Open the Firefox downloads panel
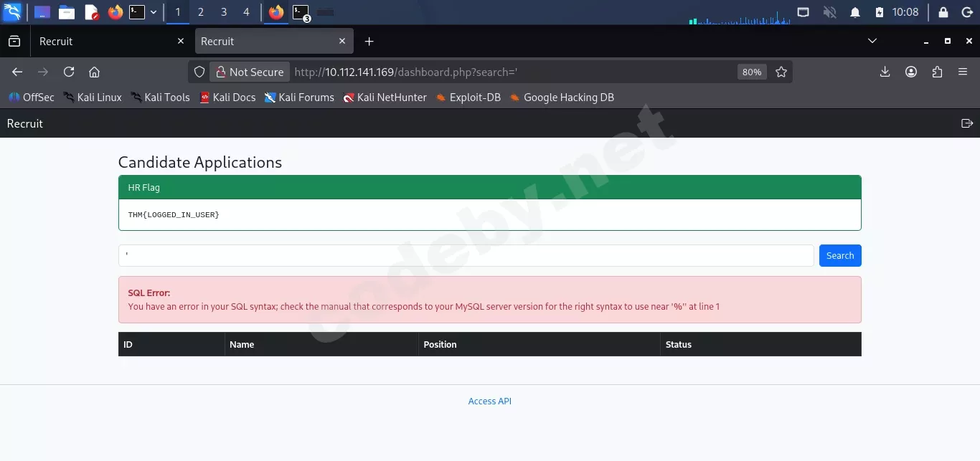Image resolution: width=980 pixels, height=461 pixels. coord(885,72)
